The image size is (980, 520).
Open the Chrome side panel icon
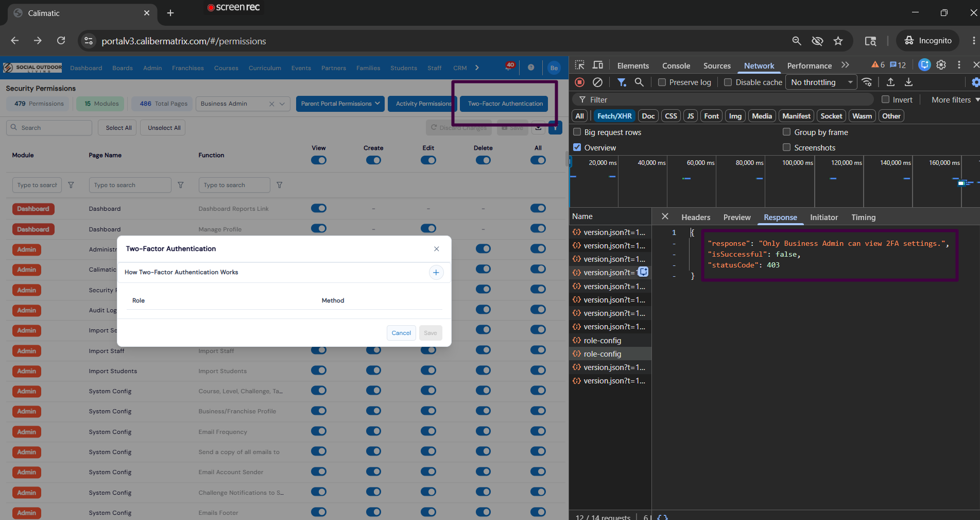870,41
